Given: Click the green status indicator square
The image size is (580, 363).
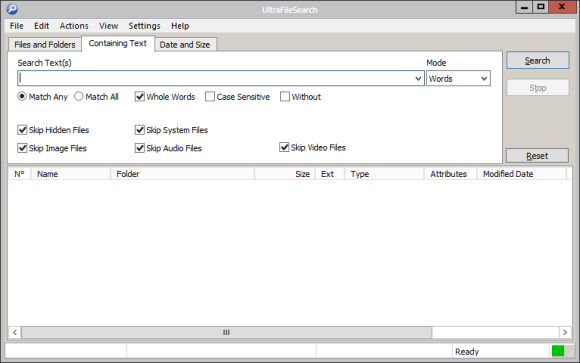Looking at the screenshot, I should (x=558, y=351).
